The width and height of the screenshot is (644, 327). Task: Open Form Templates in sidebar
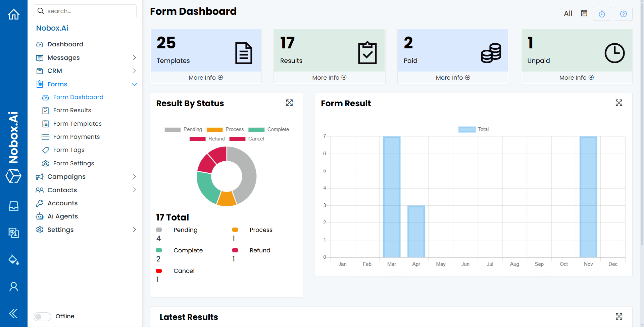click(77, 124)
